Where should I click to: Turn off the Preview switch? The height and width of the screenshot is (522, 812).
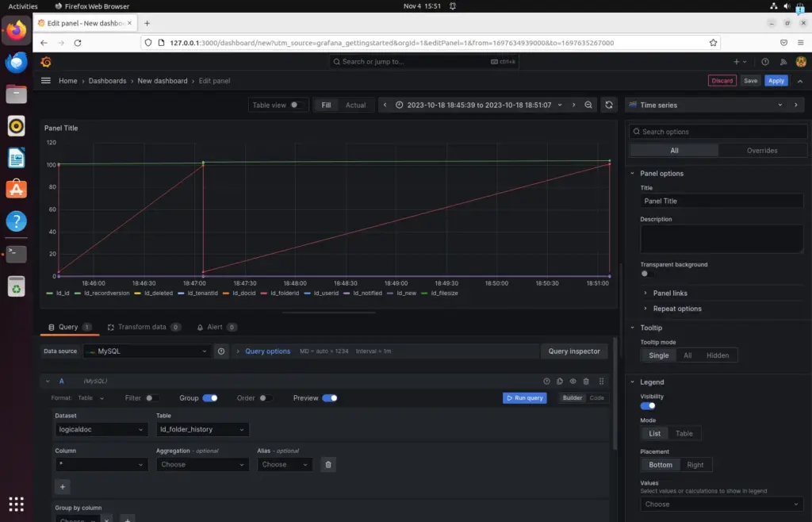coord(329,398)
